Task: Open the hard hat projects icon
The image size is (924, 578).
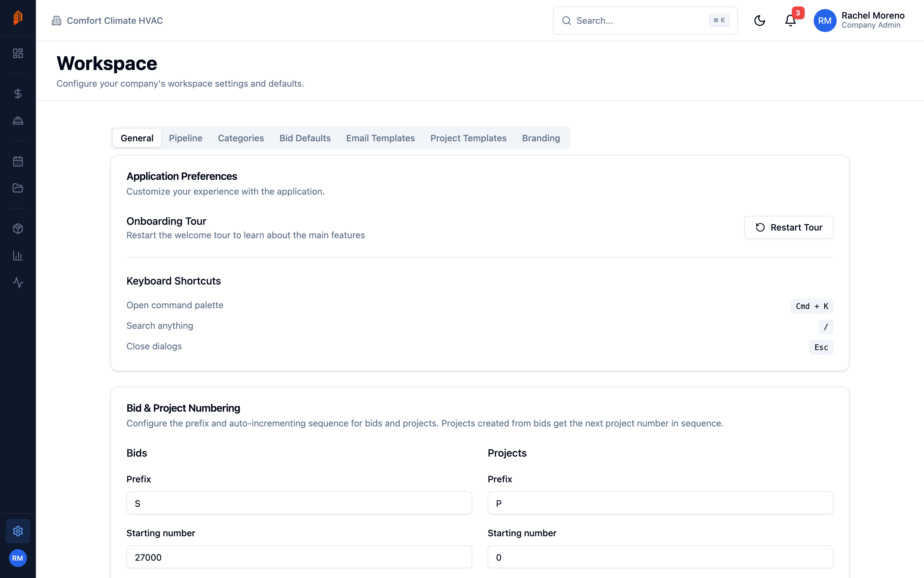Action: pos(18,121)
